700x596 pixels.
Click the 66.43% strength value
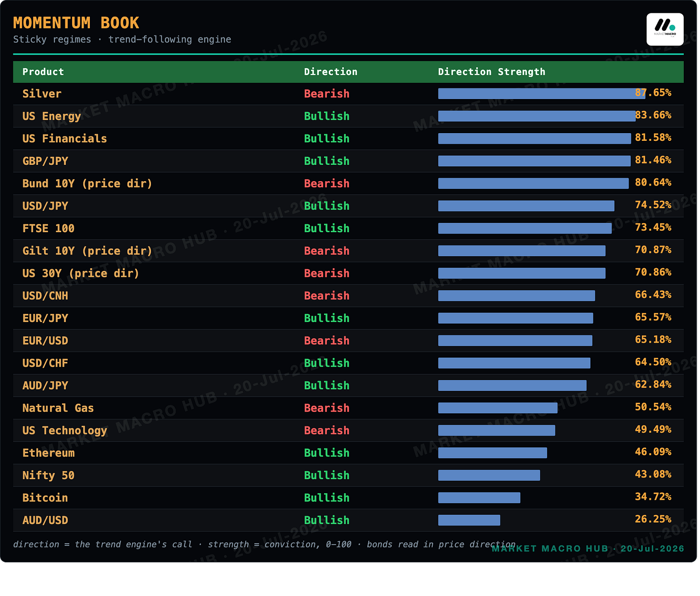point(653,294)
